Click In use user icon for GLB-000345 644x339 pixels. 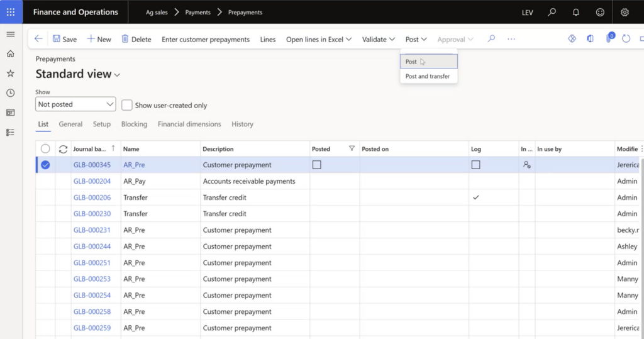tap(526, 165)
